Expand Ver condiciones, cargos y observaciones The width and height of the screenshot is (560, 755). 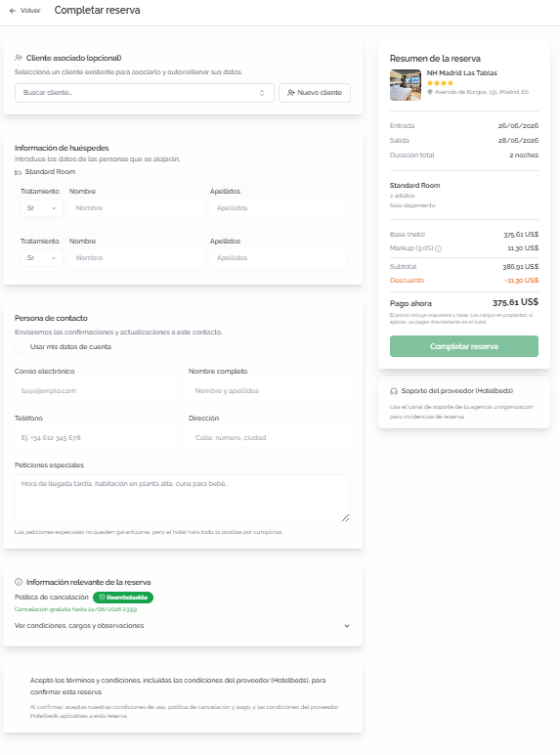(x=183, y=626)
